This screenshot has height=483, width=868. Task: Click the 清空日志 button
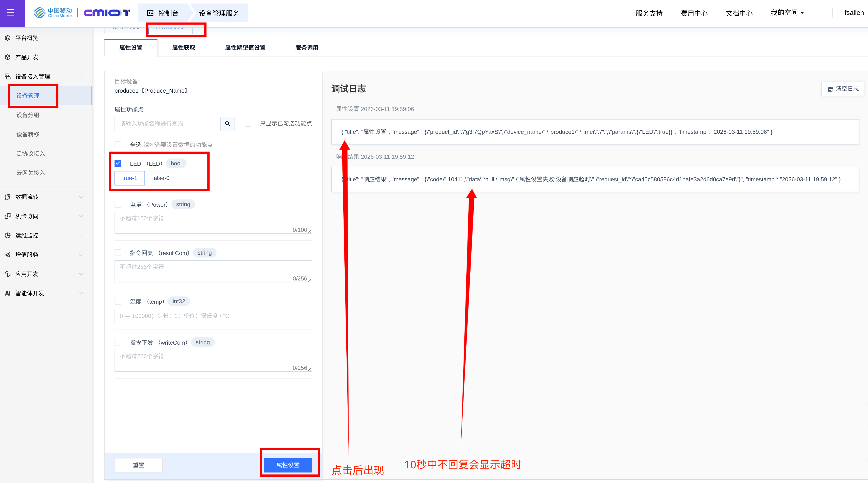coord(843,89)
